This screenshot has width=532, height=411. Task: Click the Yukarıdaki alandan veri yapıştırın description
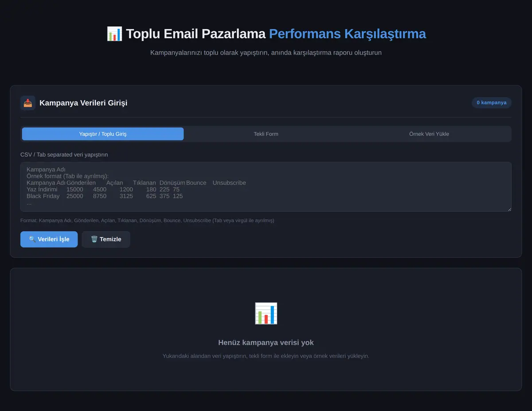click(x=266, y=356)
